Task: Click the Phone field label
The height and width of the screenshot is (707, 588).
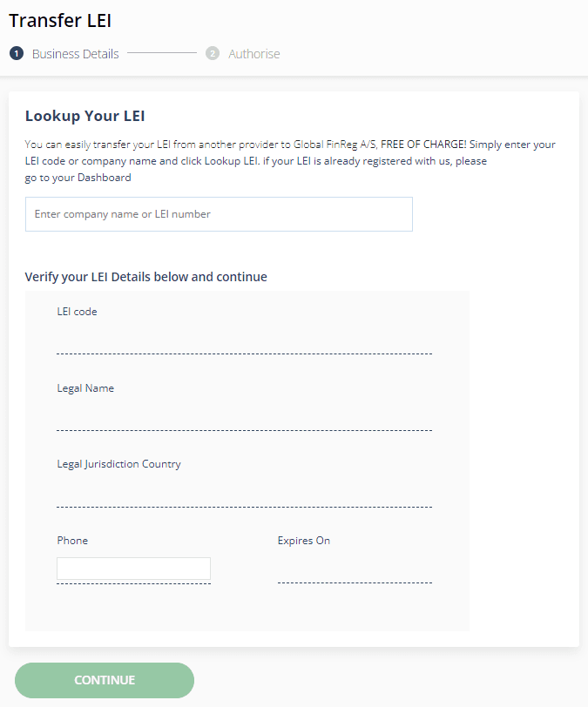Action: coord(72,541)
